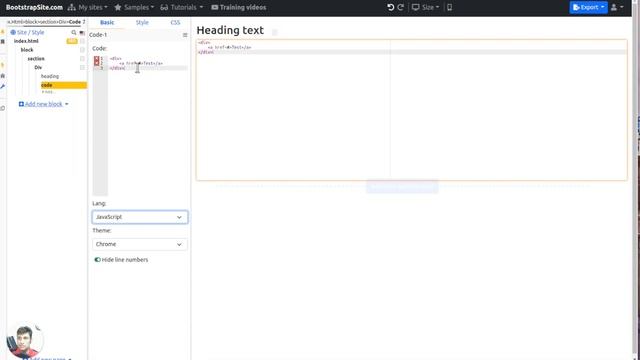Select index.html in the site tree
The image size is (640, 360).
(26, 41)
